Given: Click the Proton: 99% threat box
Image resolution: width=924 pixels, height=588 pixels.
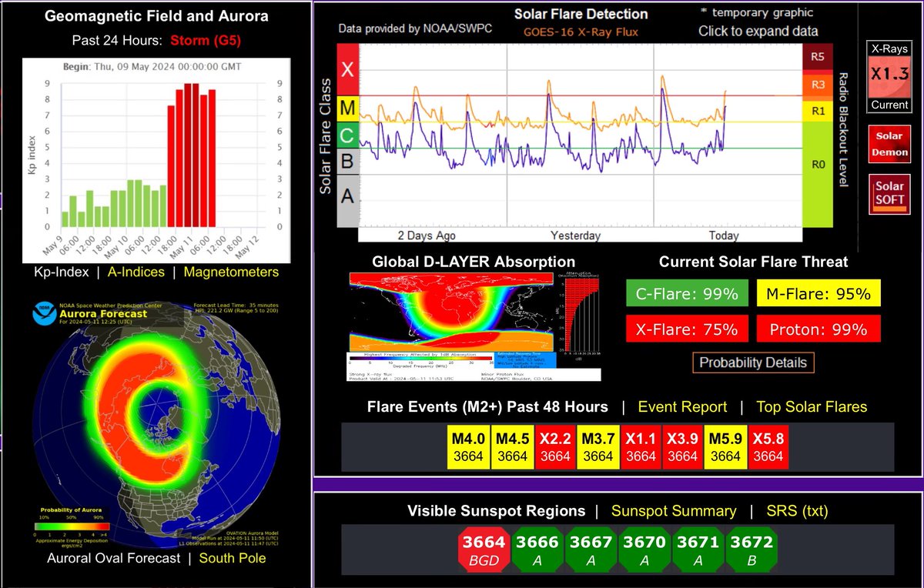Looking at the screenshot, I should 819,329.
